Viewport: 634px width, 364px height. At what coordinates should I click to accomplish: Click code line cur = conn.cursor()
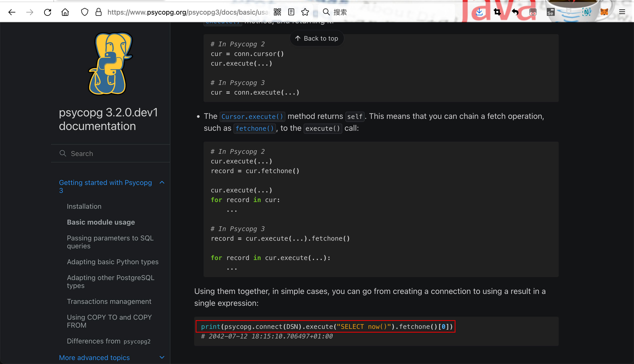(247, 54)
